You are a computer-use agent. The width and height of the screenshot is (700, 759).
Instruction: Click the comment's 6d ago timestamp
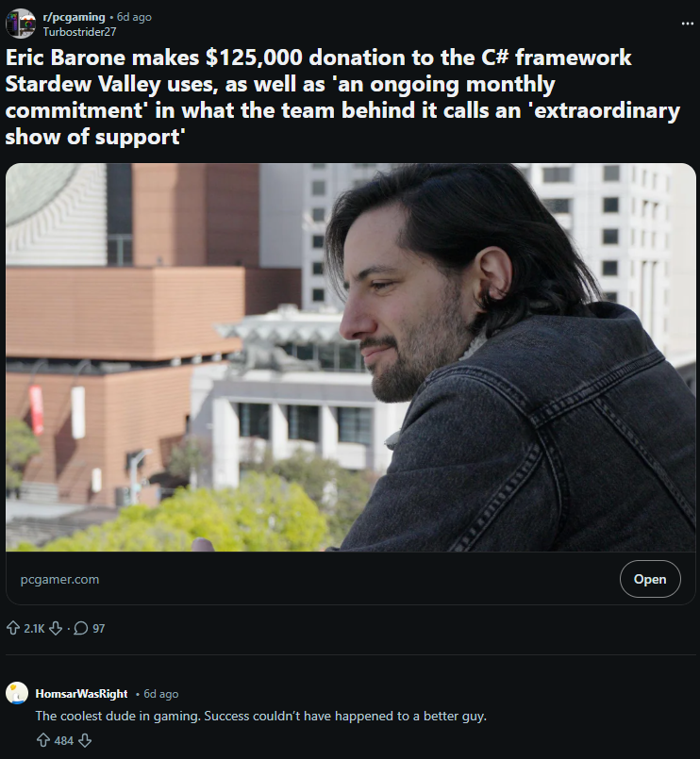coord(160,694)
